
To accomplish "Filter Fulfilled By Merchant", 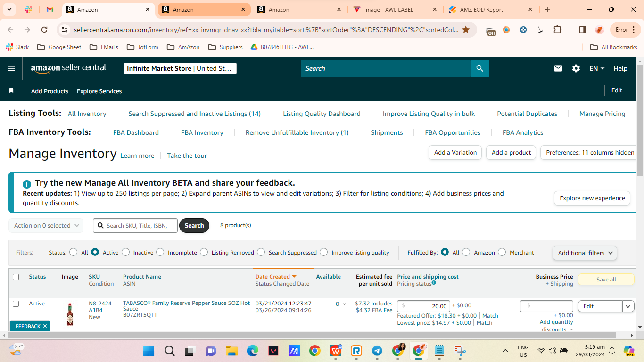I will click(x=502, y=252).
